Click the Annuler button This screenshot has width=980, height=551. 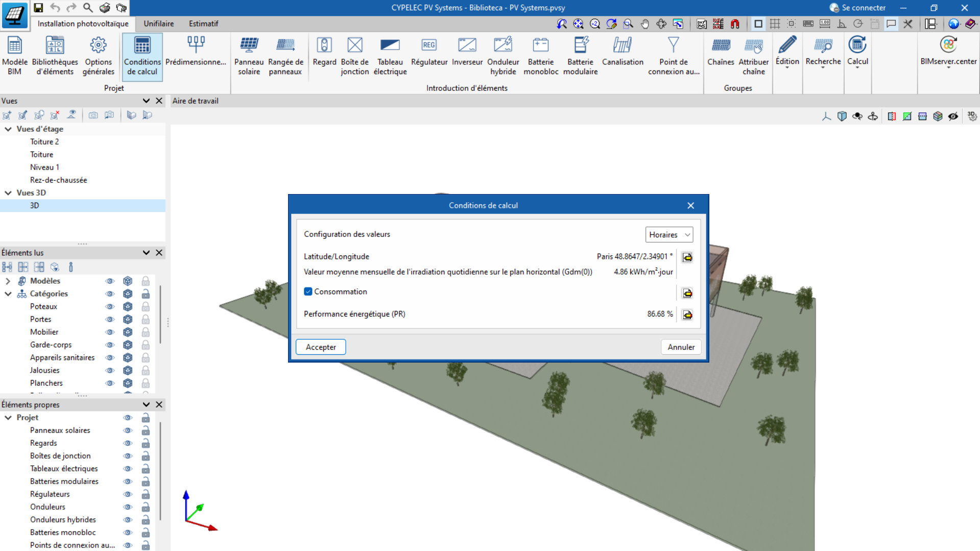[x=681, y=347]
